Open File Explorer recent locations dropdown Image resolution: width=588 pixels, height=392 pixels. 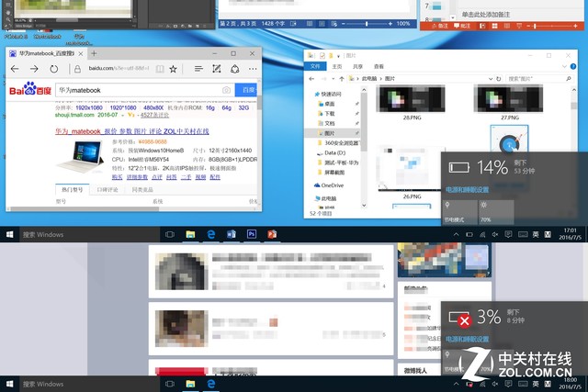point(333,79)
